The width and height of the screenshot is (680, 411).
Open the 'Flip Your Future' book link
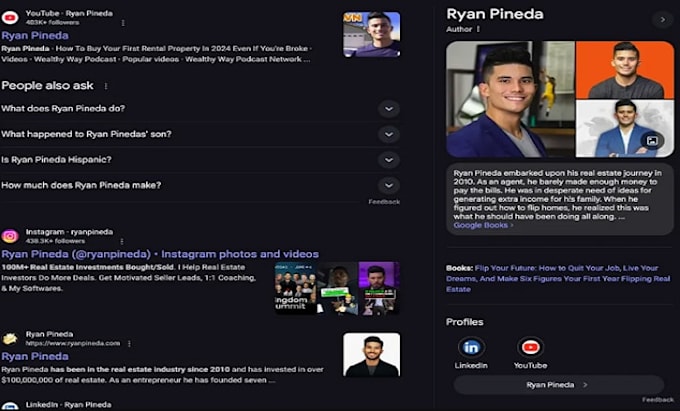(x=558, y=279)
